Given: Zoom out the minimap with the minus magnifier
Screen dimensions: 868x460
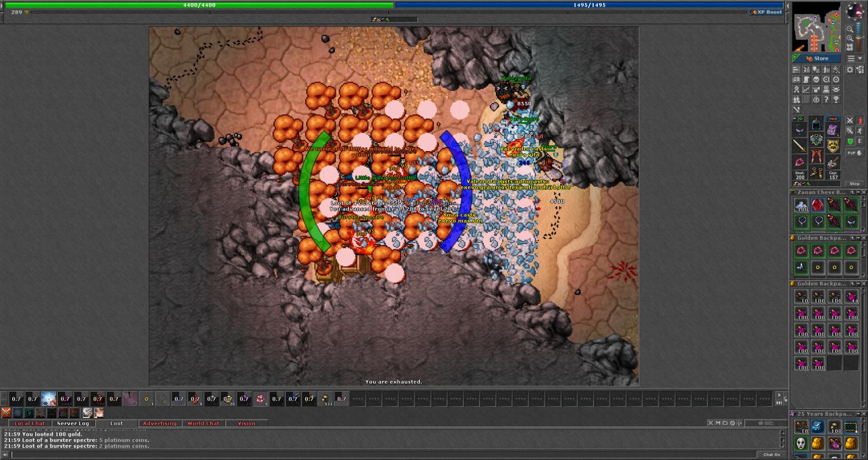Looking at the screenshot, I should tap(850, 29).
